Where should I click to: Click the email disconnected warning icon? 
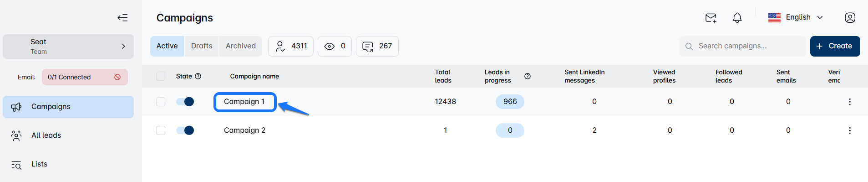click(x=117, y=77)
